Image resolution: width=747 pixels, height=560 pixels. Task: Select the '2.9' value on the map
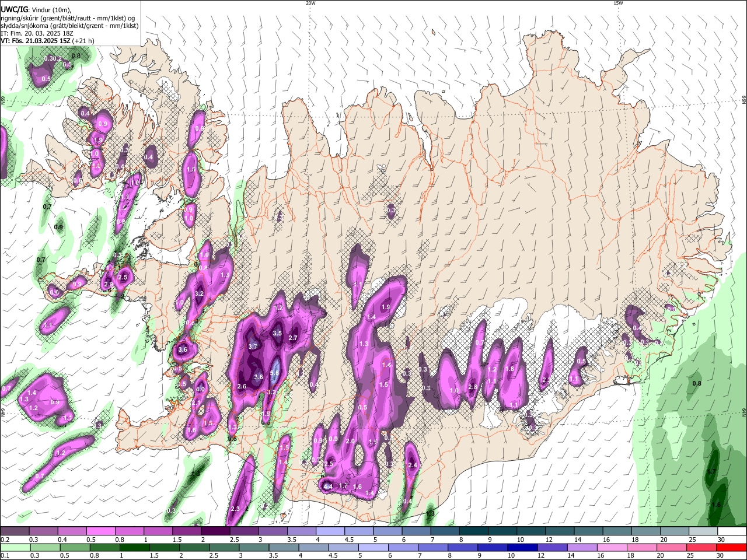(108, 284)
